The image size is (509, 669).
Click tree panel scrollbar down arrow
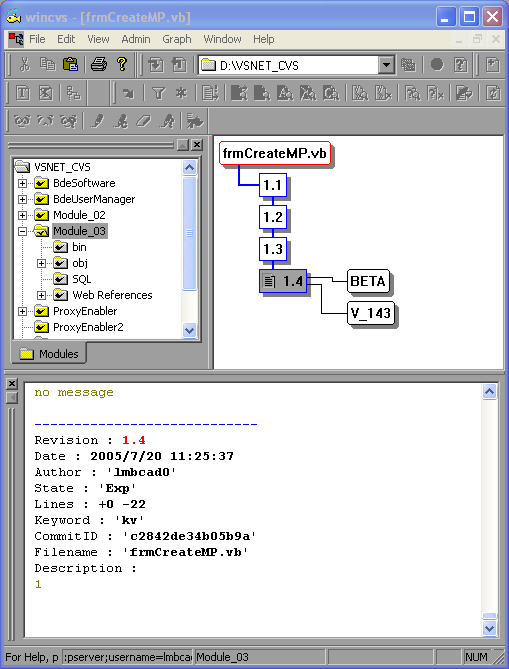point(189,330)
